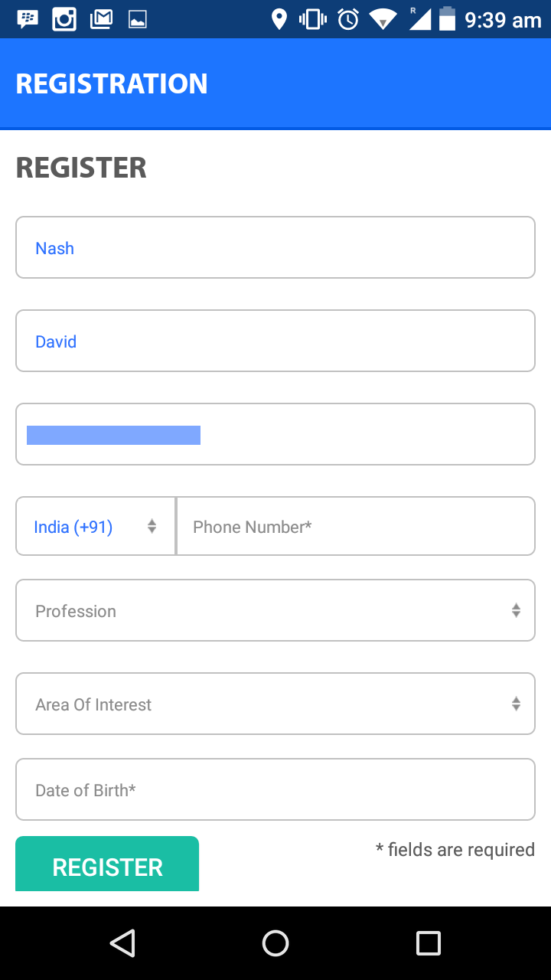Tap the BlackBerry Messenger notification icon
Screen dimensions: 551x980
click(28, 19)
